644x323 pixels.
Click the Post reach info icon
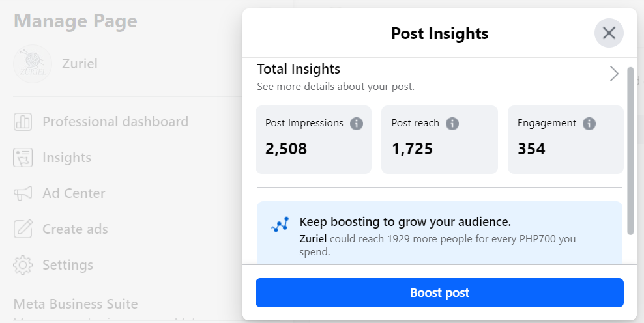452,124
